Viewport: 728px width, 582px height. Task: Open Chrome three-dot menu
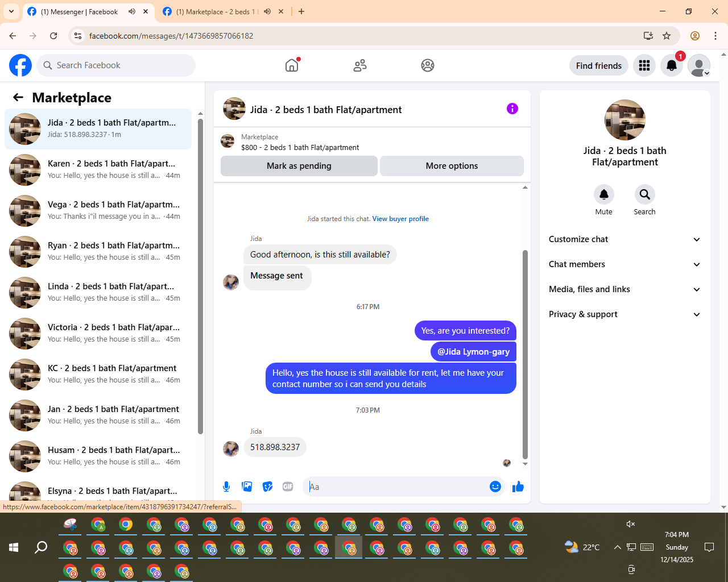[x=715, y=36]
